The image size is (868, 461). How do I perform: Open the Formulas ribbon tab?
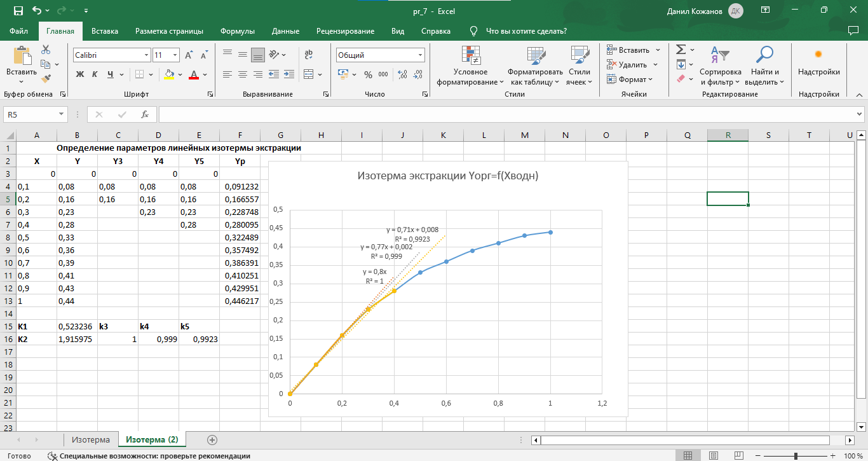(237, 31)
